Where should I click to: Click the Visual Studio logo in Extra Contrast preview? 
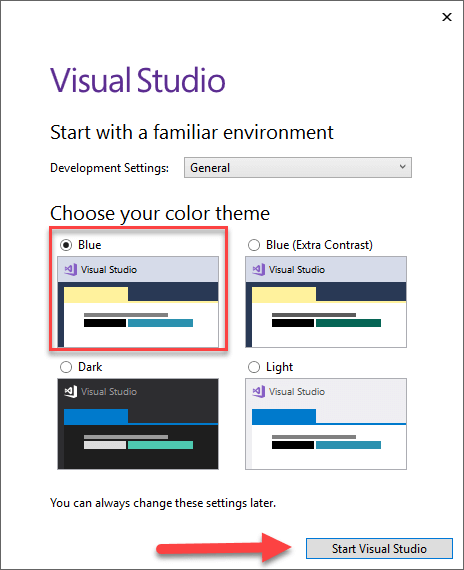[259, 269]
